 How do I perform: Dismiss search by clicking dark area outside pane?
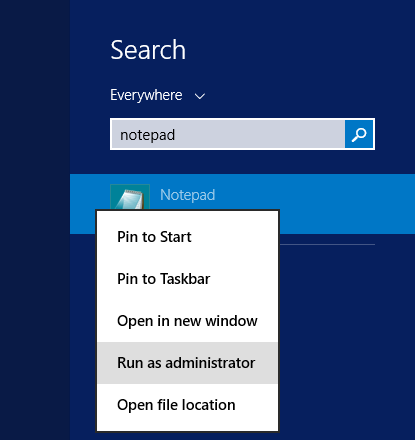tap(35, 220)
